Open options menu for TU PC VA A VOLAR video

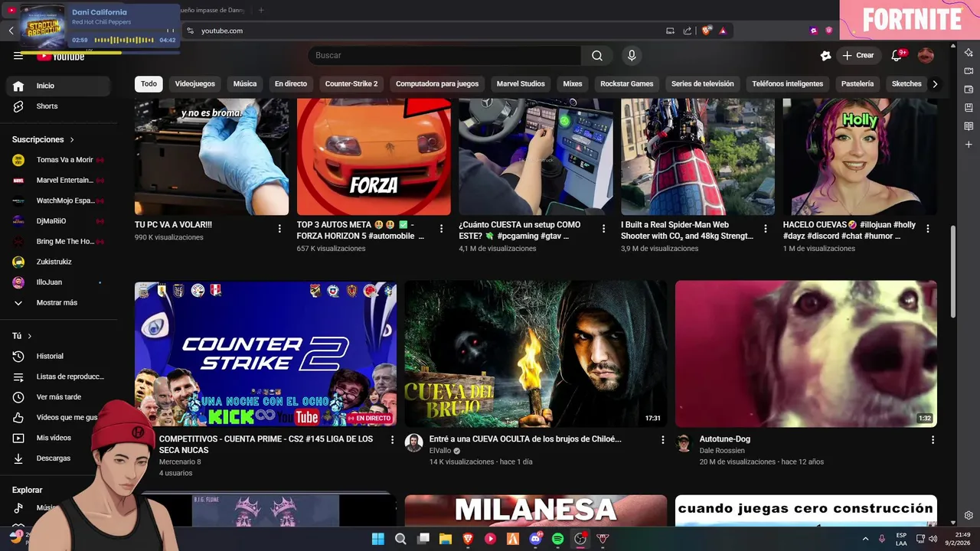point(279,229)
